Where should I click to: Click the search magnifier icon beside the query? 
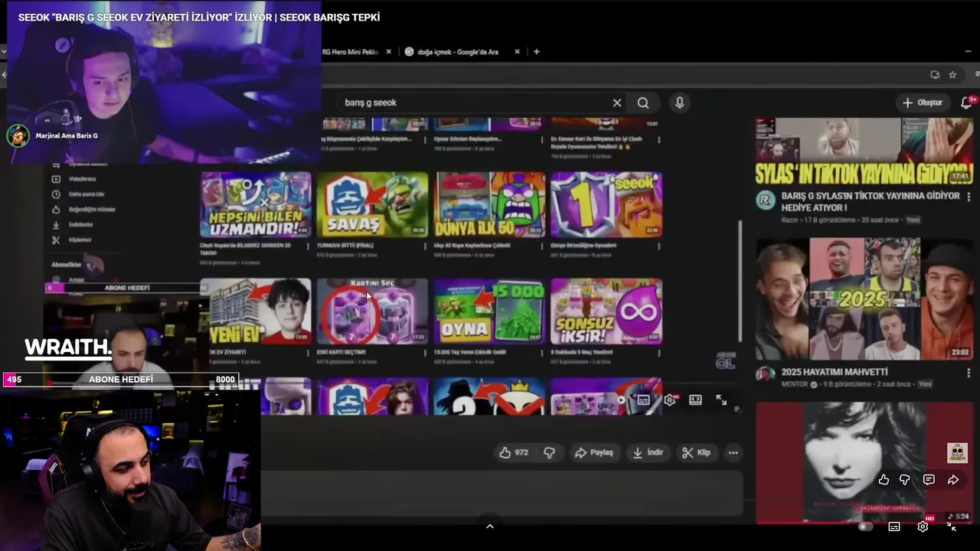(x=643, y=103)
